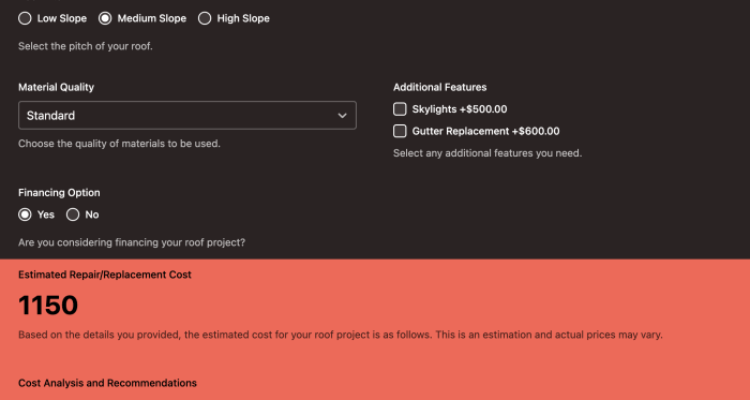The image size is (750, 400).
Task: Tick the Gutter Replacement +$600.00 checkbox
Action: pyautogui.click(x=400, y=131)
